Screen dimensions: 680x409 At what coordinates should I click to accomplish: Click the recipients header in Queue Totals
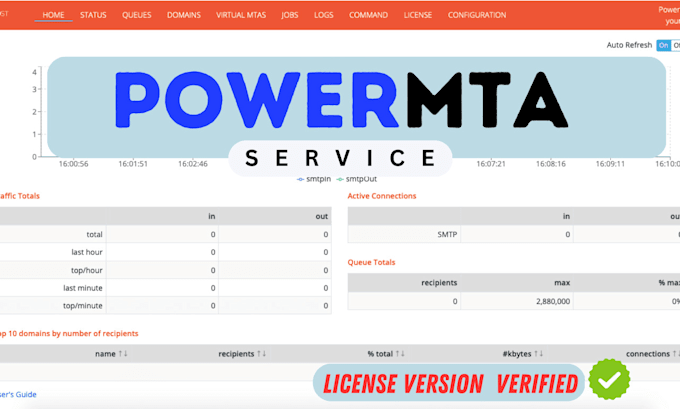pyautogui.click(x=439, y=283)
